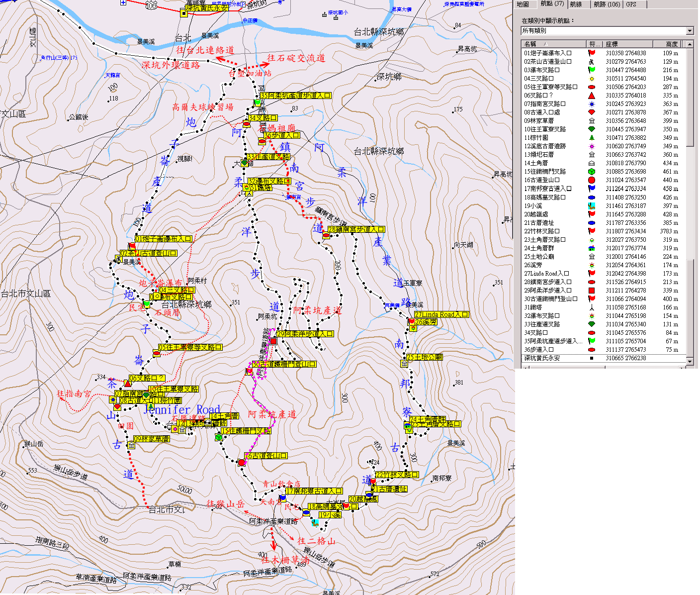The height and width of the screenshot is (595, 700).
Task: Switch to the GPS tab
Action: point(631,4)
